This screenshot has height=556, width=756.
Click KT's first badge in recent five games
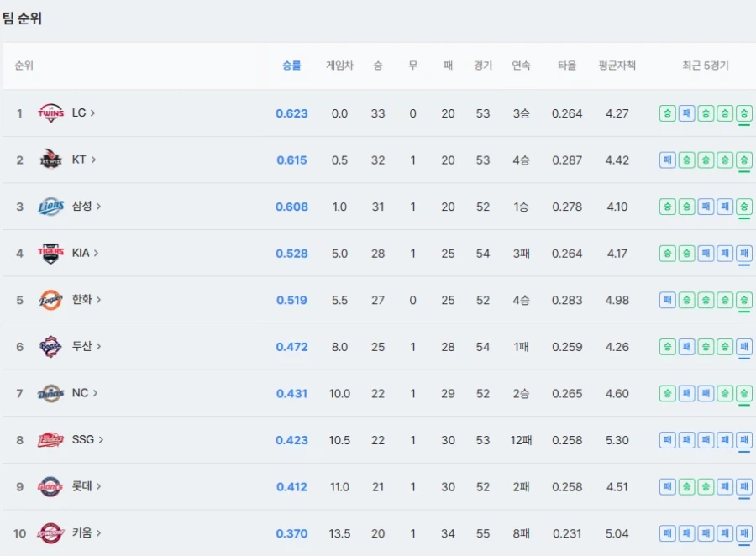pos(667,160)
